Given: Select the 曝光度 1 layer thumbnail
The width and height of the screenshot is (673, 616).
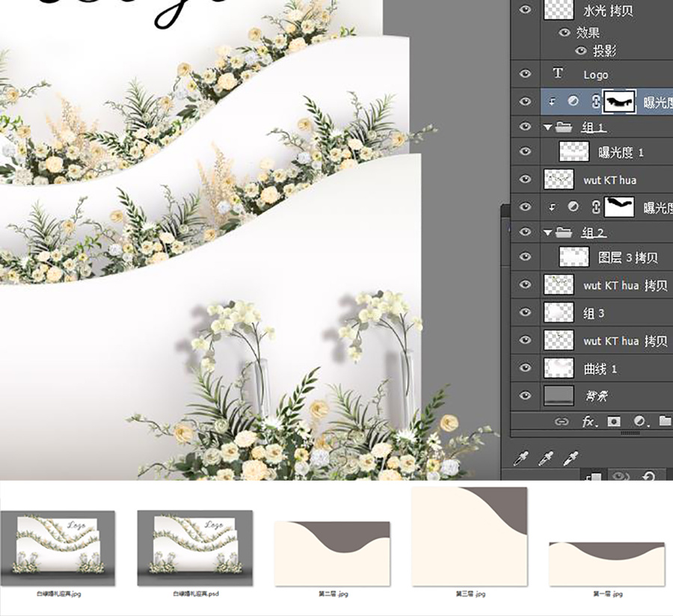Looking at the screenshot, I should point(574,152).
